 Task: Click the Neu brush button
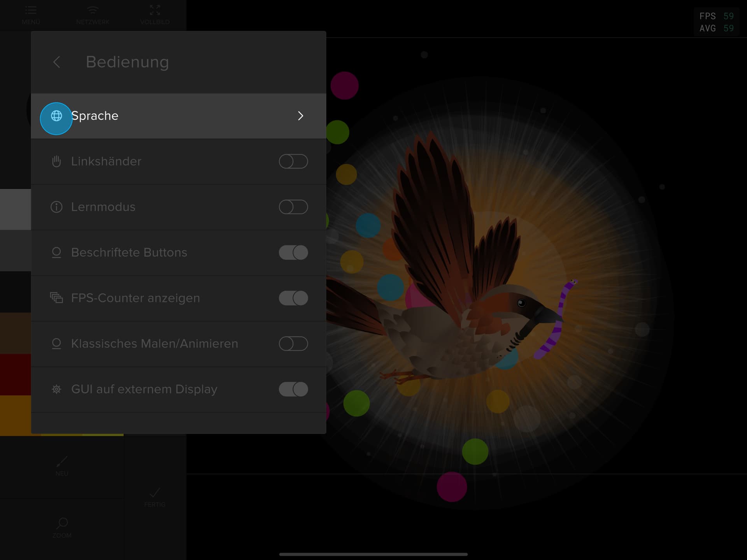(62, 466)
